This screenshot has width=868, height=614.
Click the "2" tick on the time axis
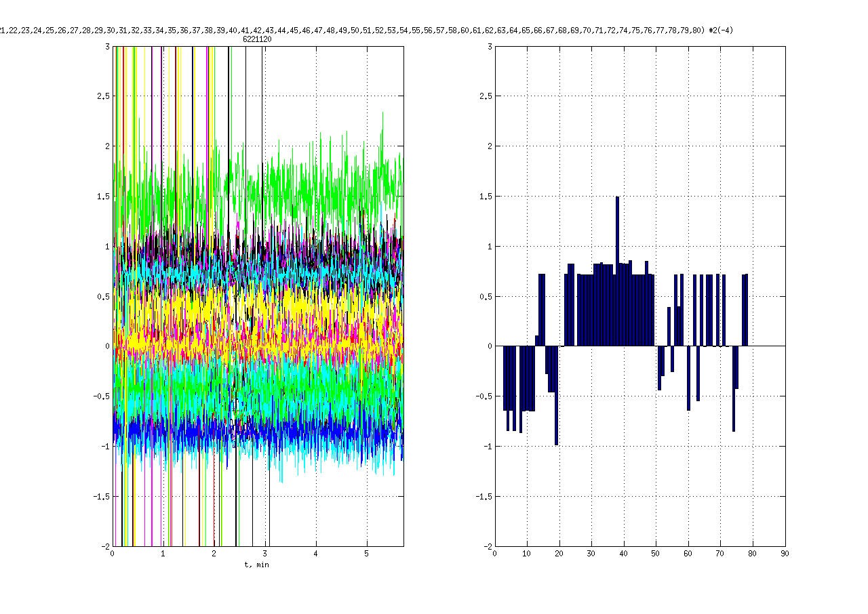tap(214, 554)
